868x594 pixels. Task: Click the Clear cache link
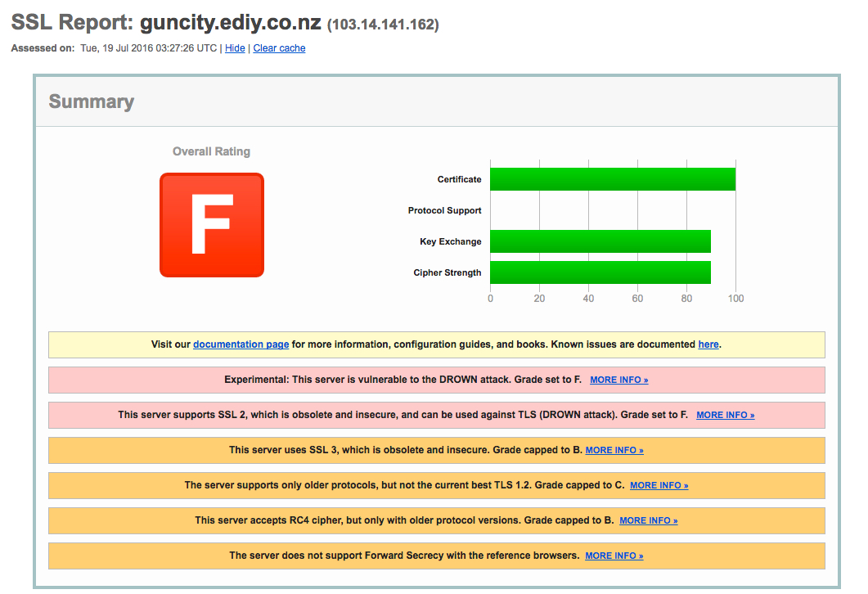pos(279,48)
